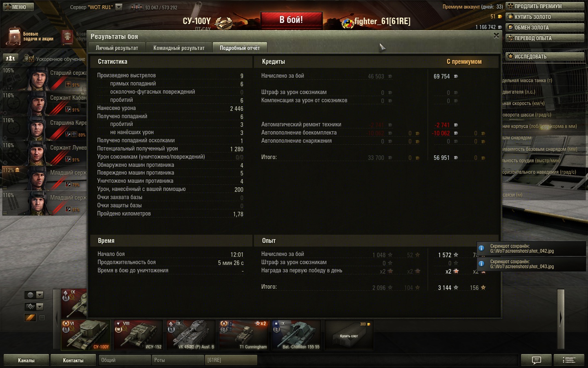Image resolution: width=588 pixels, height=368 pixels.
Task: Switch to "Командный результат" tab
Action: [179, 48]
